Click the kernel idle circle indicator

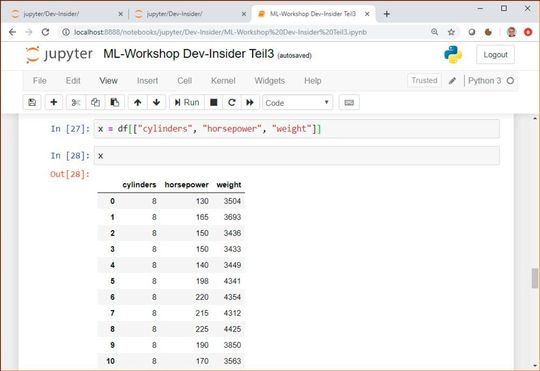pyautogui.click(x=510, y=81)
